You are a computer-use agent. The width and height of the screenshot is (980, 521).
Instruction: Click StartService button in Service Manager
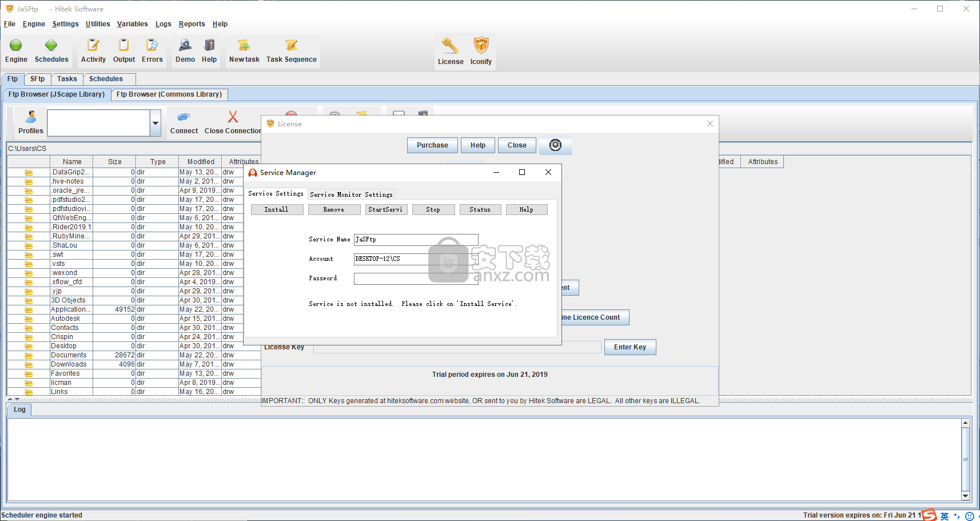pyautogui.click(x=386, y=210)
